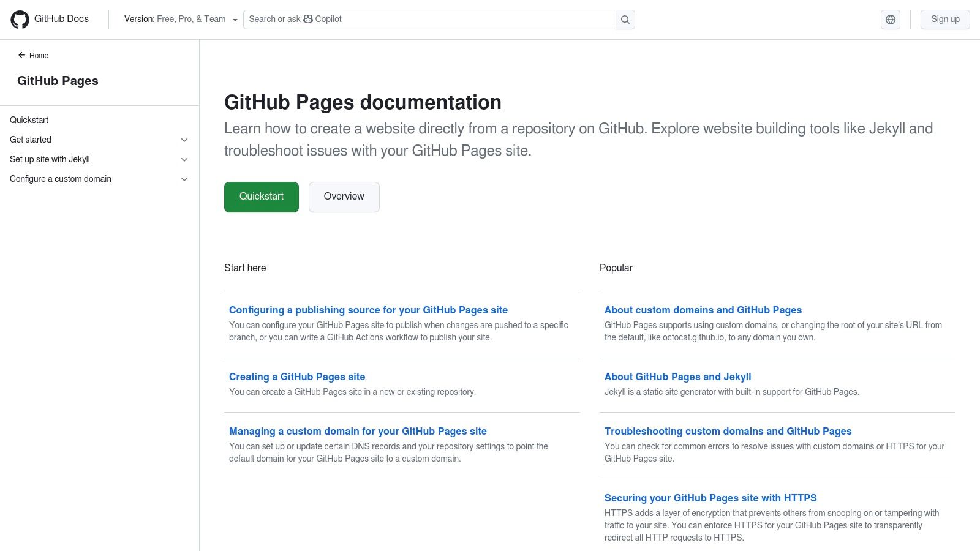Click the back arrow next to Home

[22, 55]
